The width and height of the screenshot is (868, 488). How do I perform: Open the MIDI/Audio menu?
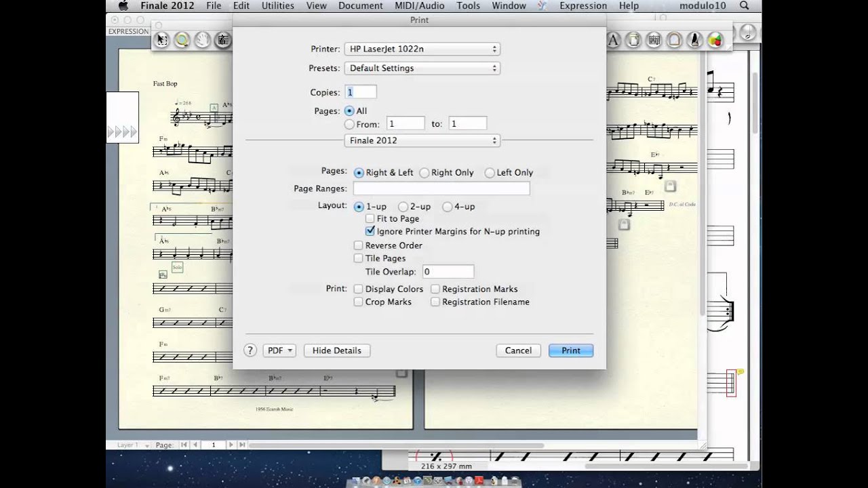(x=420, y=5)
